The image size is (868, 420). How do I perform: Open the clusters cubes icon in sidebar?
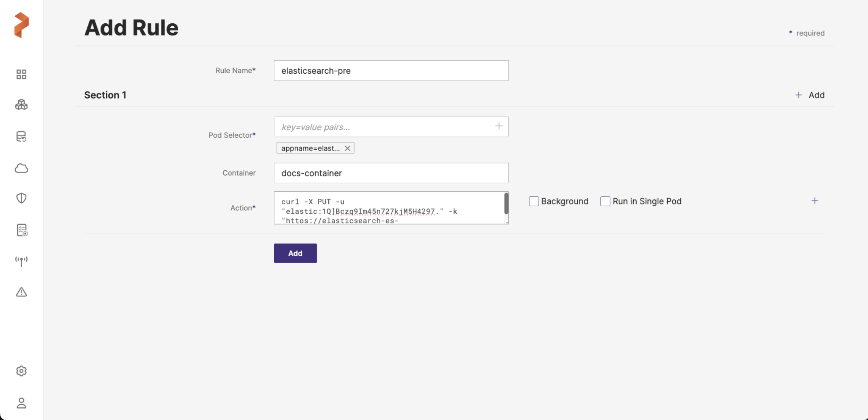coord(21,105)
